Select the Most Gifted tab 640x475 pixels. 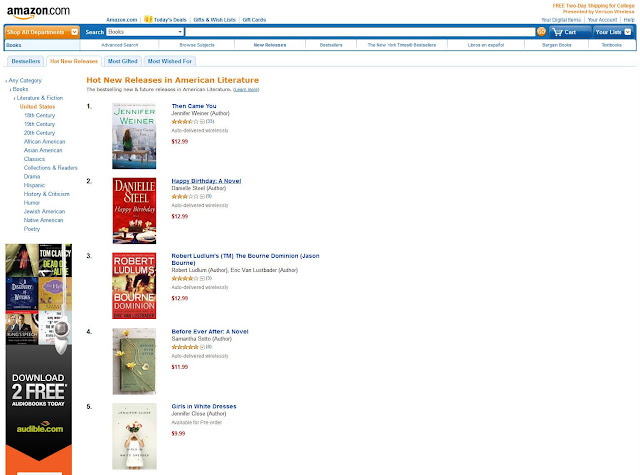pyautogui.click(x=122, y=61)
